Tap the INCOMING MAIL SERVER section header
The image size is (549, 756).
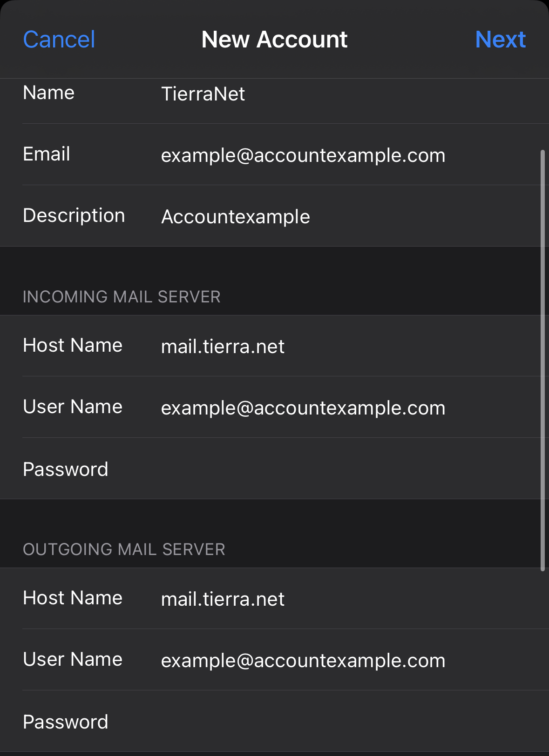click(122, 297)
